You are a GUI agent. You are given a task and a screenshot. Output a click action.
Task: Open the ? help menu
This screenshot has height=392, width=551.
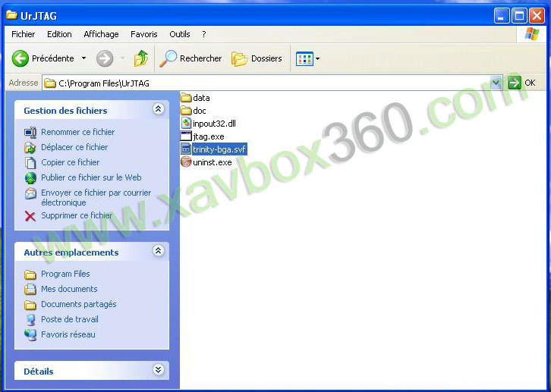point(204,34)
